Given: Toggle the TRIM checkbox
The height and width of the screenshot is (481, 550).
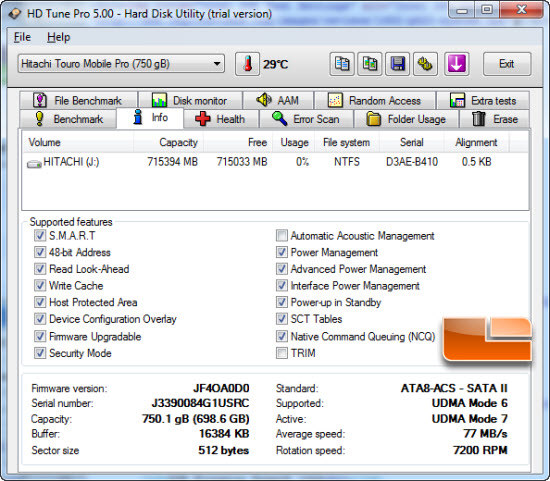Looking at the screenshot, I should tap(282, 353).
